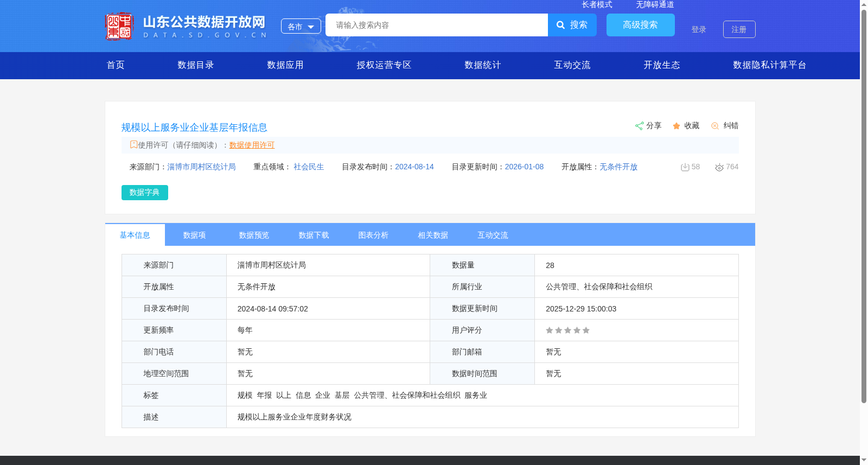Open the 图表分析 tab
Screen dimensions: 868x465
point(373,235)
